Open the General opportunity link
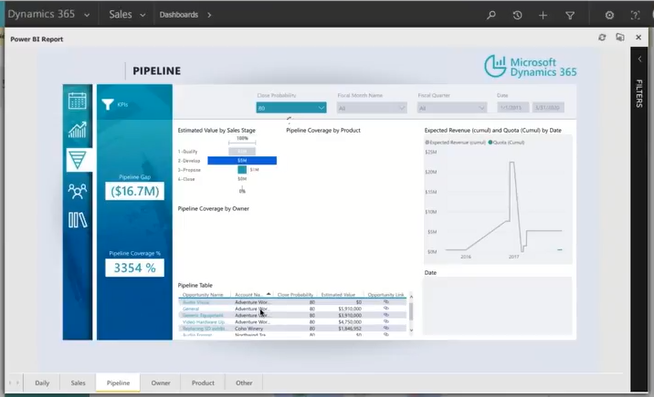This screenshot has height=397, width=654. [191, 309]
